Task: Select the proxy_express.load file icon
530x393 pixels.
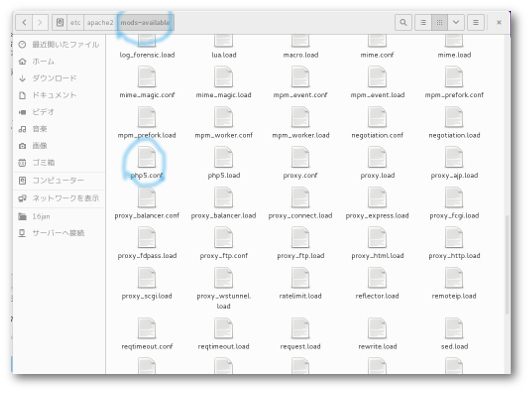Action: [x=377, y=198]
